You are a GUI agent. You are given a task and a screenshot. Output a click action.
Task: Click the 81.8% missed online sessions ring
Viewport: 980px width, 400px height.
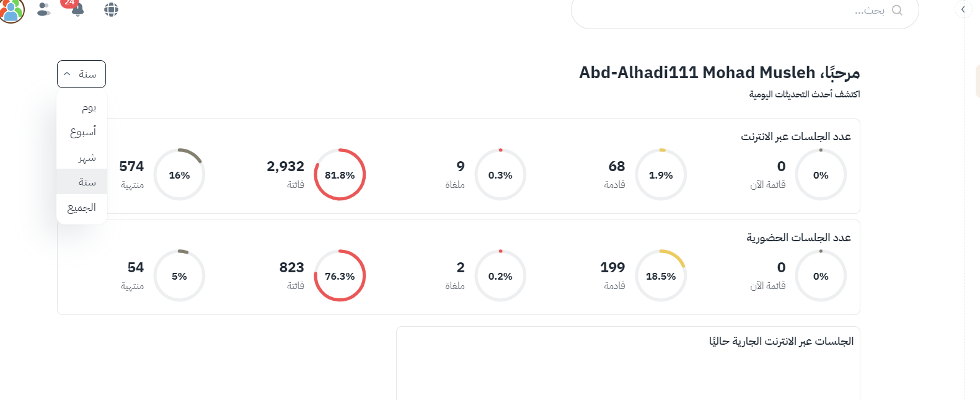point(340,175)
